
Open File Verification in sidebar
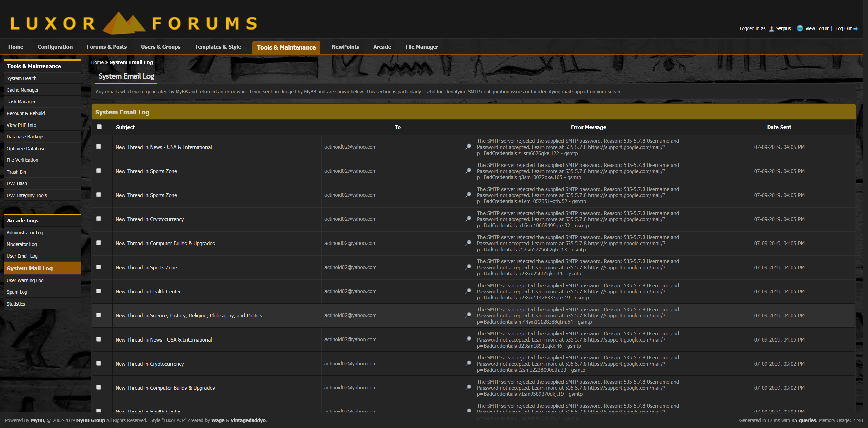[x=42, y=160]
